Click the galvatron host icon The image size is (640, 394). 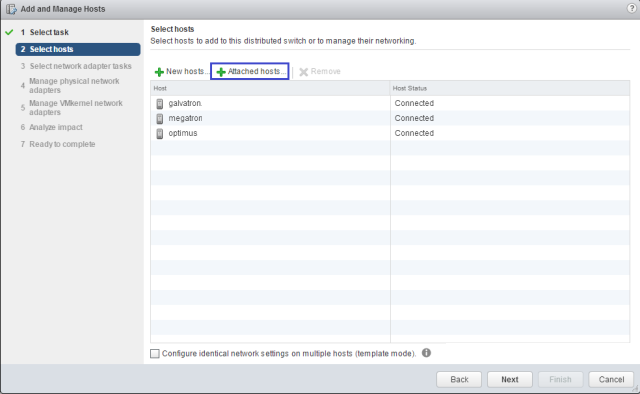[x=160, y=104]
